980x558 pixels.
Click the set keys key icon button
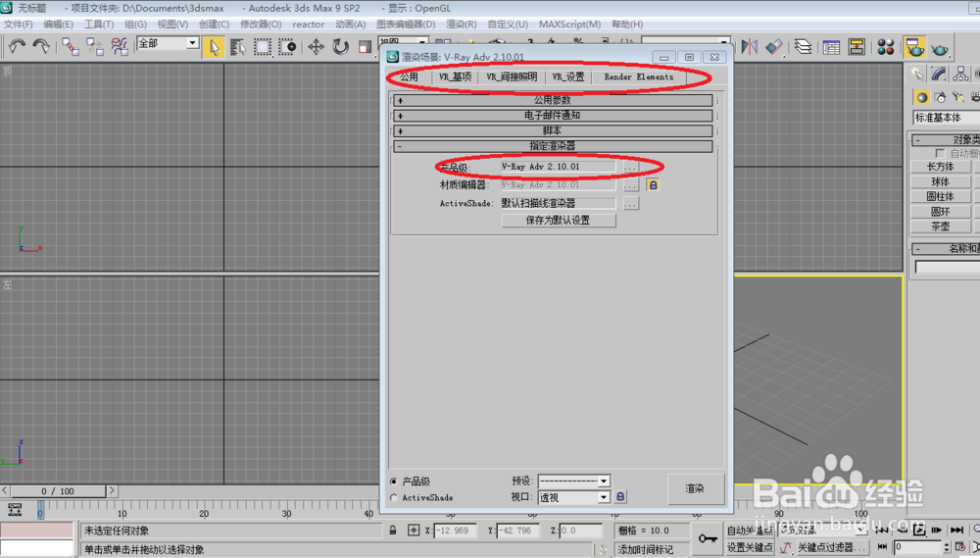coord(708,538)
